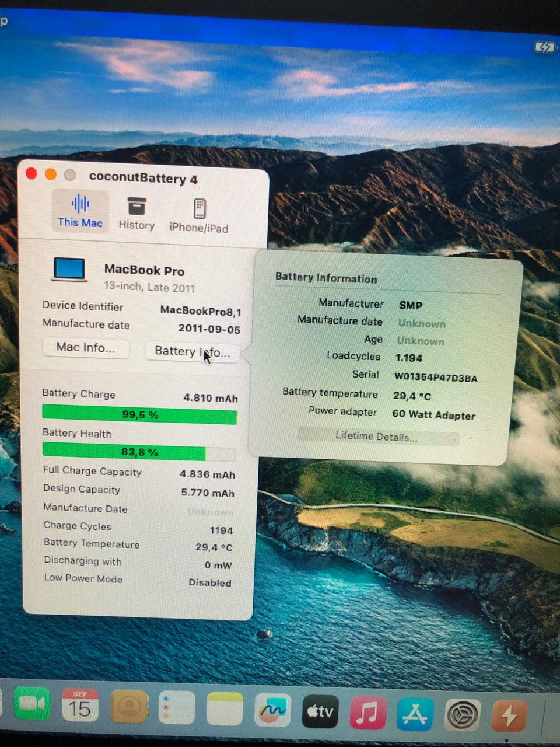
Task: Open FaceTime from the Dock
Action: point(32,704)
